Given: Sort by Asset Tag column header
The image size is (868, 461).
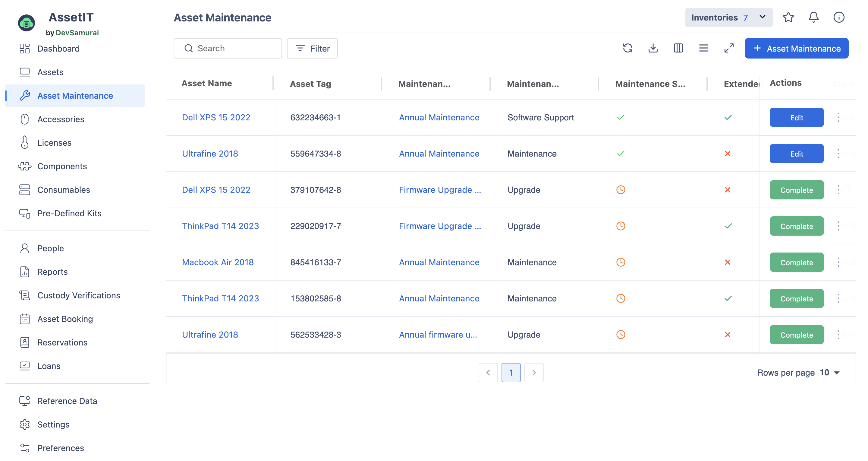Looking at the screenshot, I should coord(310,84).
